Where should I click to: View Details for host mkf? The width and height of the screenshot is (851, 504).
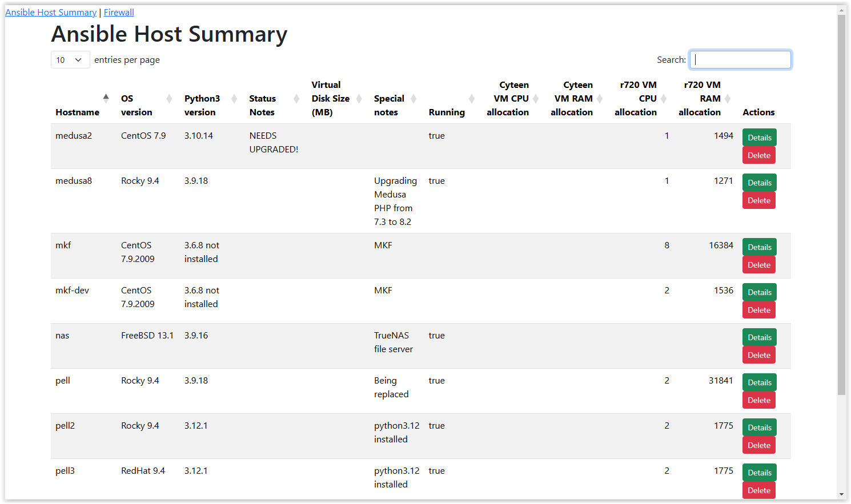click(759, 247)
